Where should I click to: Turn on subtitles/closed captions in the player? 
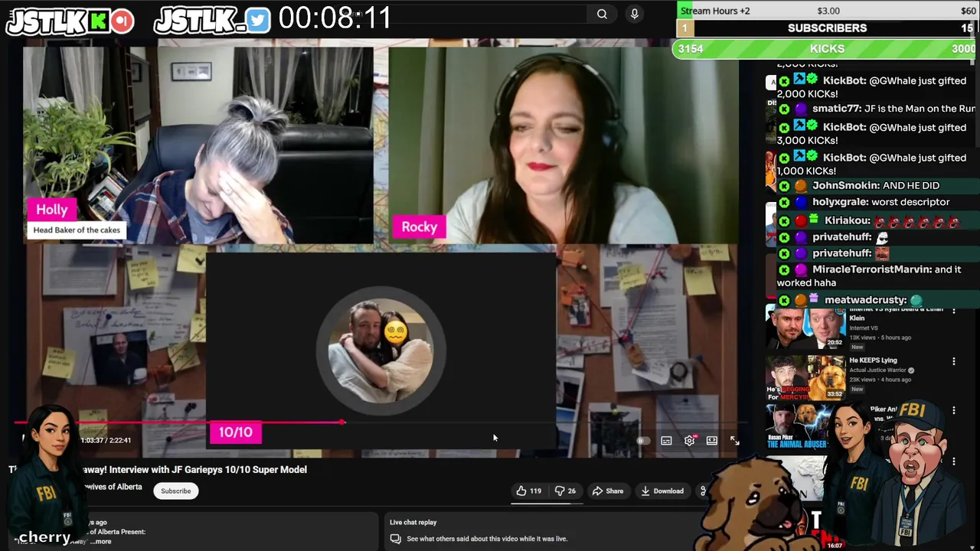tap(666, 441)
